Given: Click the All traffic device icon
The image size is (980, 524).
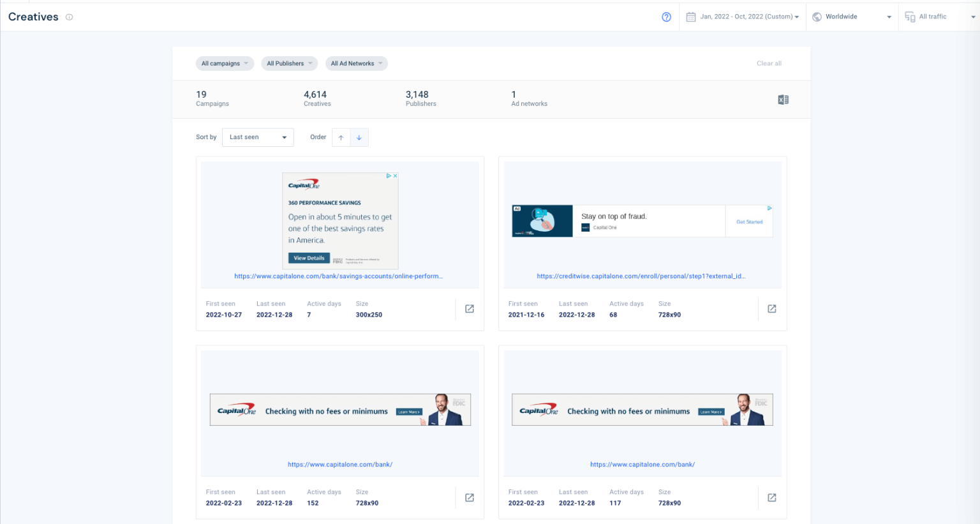Looking at the screenshot, I should coord(910,17).
